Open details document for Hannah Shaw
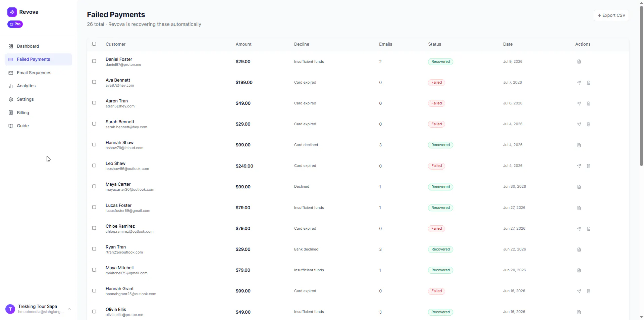The height and width of the screenshot is (320, 644). [579, 145]
